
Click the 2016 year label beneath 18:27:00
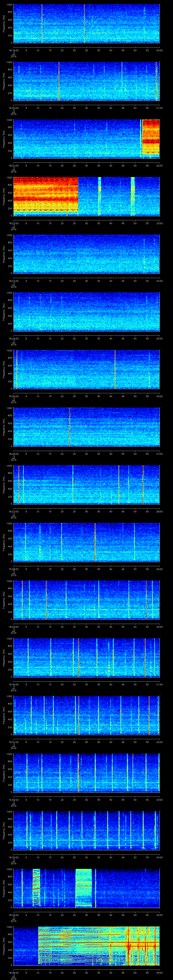[x=13, y=517]
